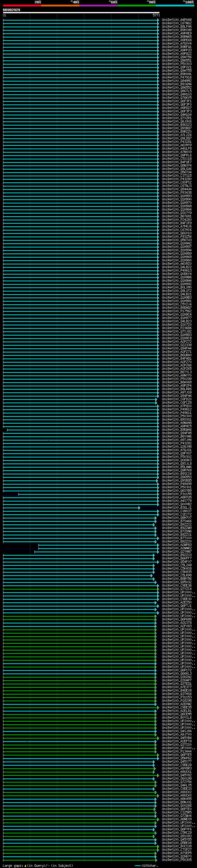The width and height of the screenshot is (197, 868).
Task: Select hit UniRef100_B9HIH9
Action: pos(176,30)
